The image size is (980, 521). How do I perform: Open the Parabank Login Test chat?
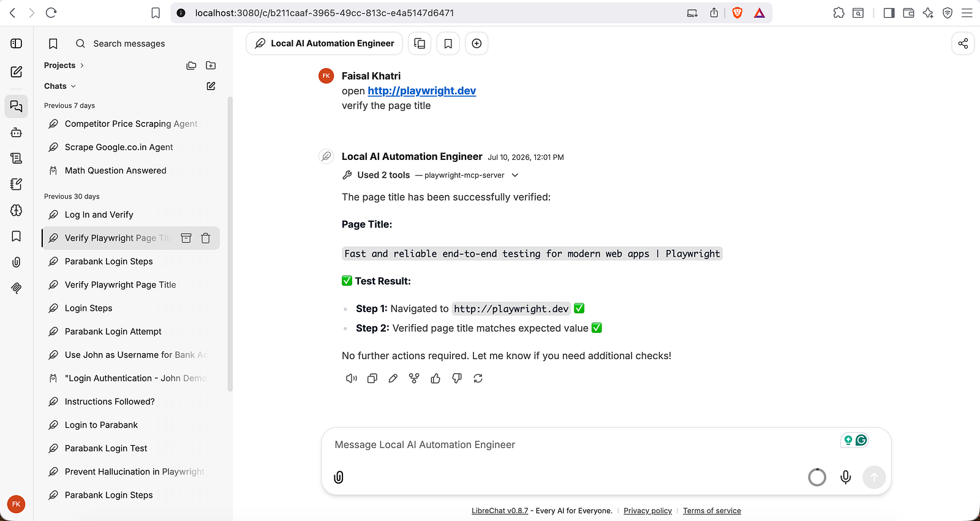pos(131,448)
